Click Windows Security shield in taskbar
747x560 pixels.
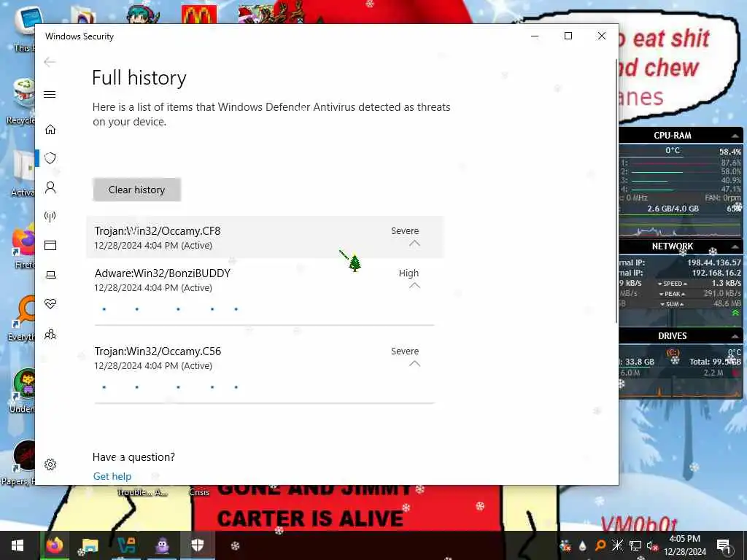tap(198, 545)
